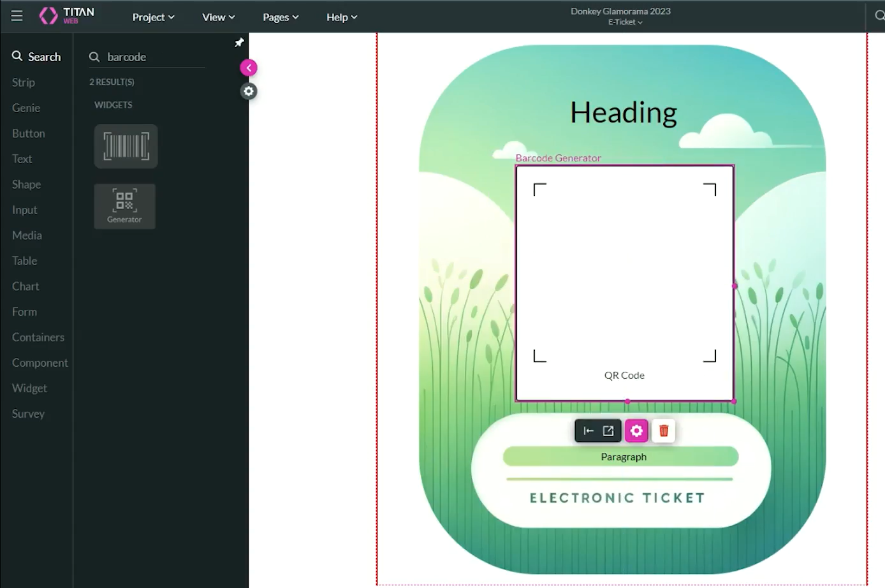The image size is (885, 588).
Task: Select the barcode widget thumbnail
Action: 126,146
